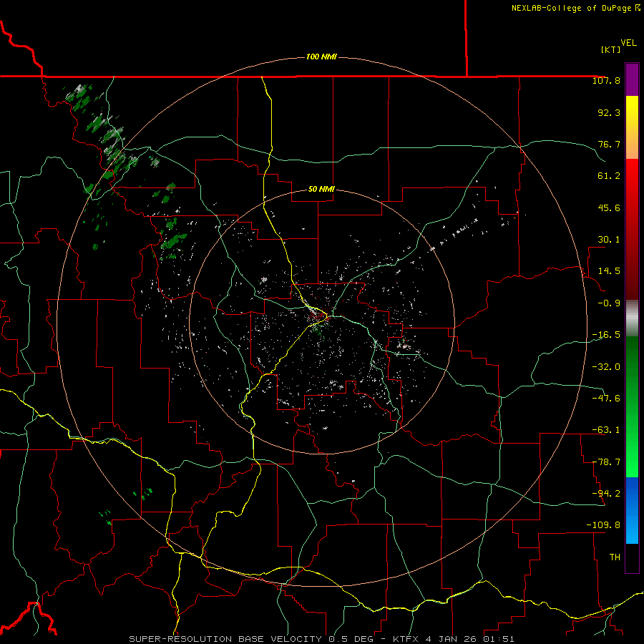Click the -109.8 velocity scale value
The height and width of the screenshot is (644, 644).
click(x=603, y=525)
